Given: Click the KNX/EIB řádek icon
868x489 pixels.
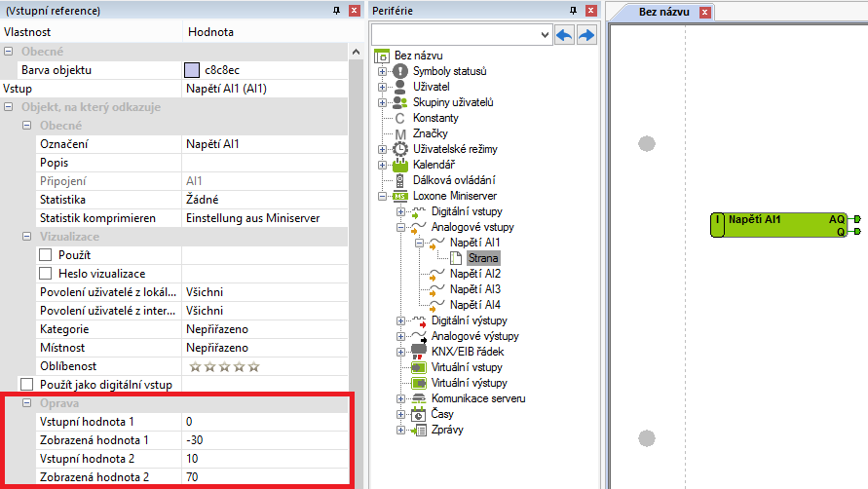Looking at the screenshot, I should pos(419,351).
